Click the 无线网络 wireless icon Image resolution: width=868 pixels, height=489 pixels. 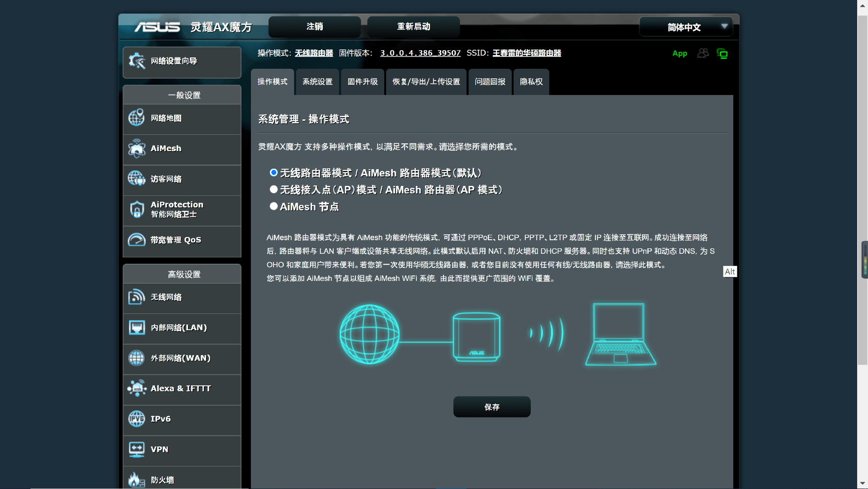137,297
